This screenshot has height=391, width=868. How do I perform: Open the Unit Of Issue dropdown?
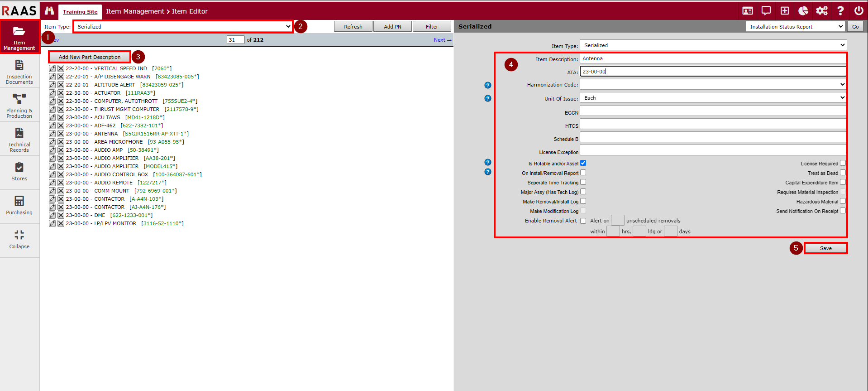pos(713,98)
